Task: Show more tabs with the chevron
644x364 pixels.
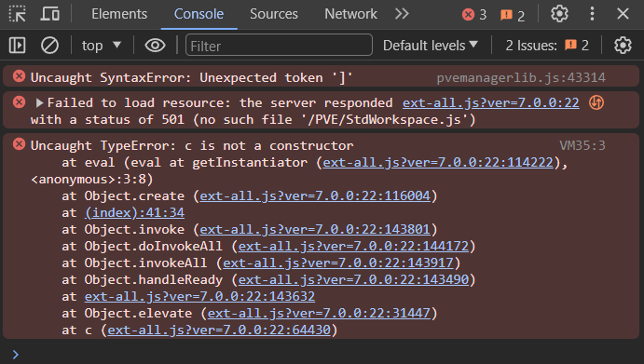Action: [x=402, y=14]
